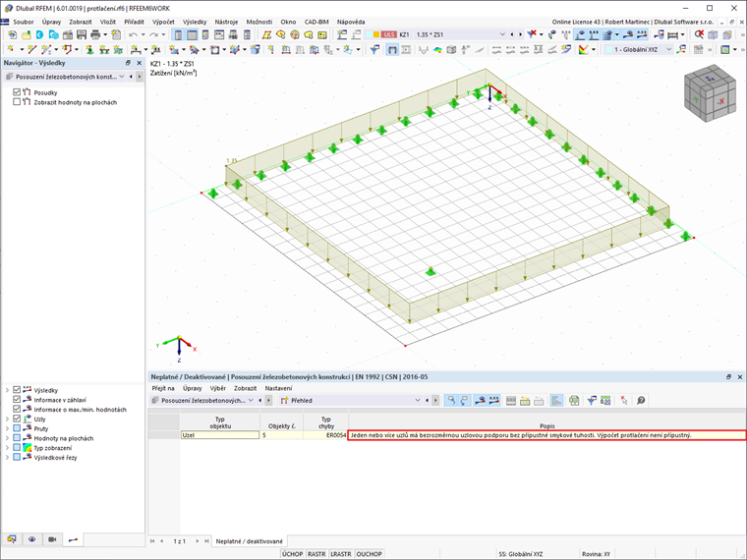The image size is (747, 560).
Task: Click the view cube in the viewport corner
Action: click(710, 93)
